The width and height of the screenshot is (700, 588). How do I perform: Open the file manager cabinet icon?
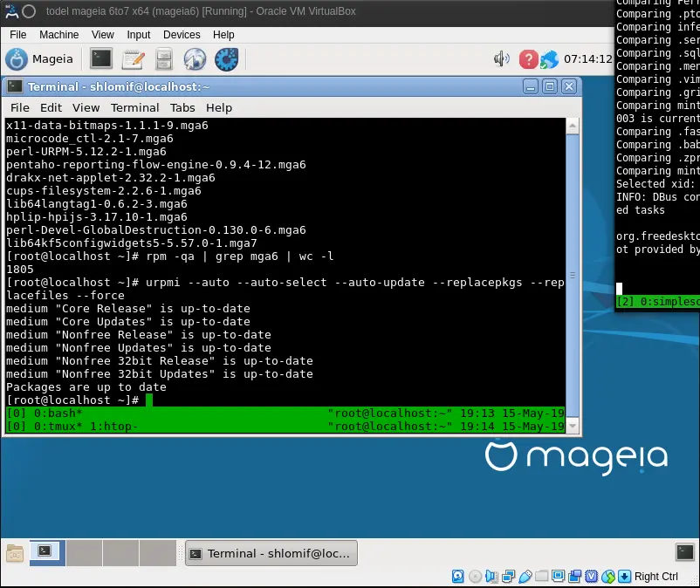click(x=164, y=59)
